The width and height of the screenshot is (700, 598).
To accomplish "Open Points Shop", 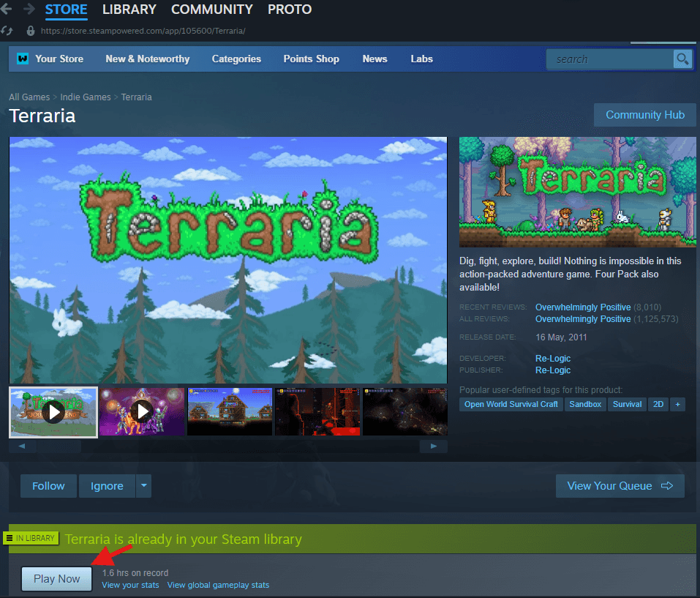I will click(x=311, y=59).
